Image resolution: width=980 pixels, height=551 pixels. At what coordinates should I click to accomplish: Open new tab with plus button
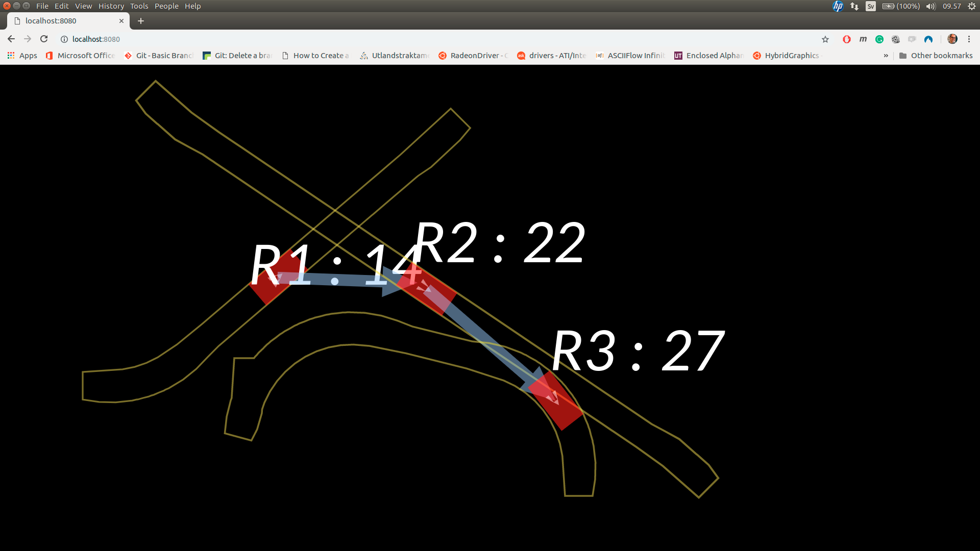tap(141, 21)
